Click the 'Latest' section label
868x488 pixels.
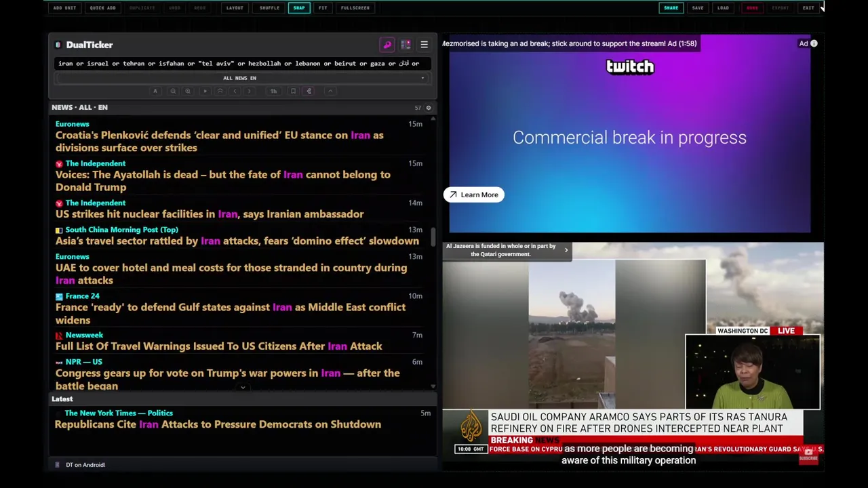(62, 399)
